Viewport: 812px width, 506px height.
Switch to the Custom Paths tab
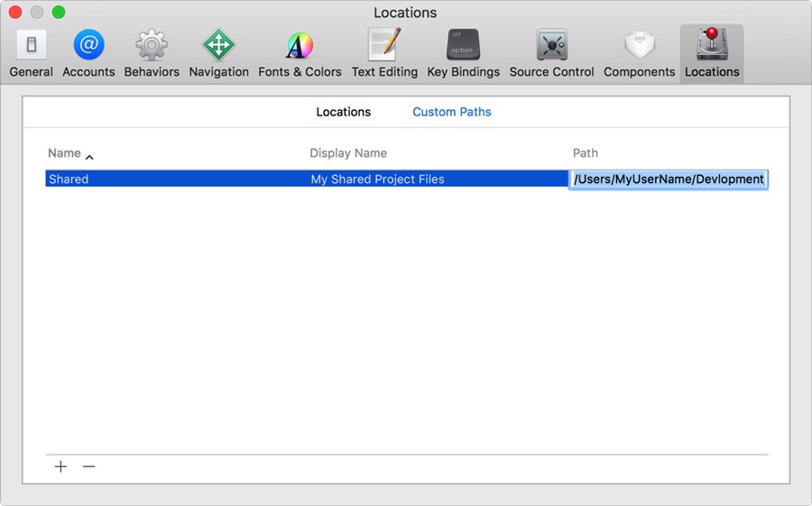click(452, 112)
